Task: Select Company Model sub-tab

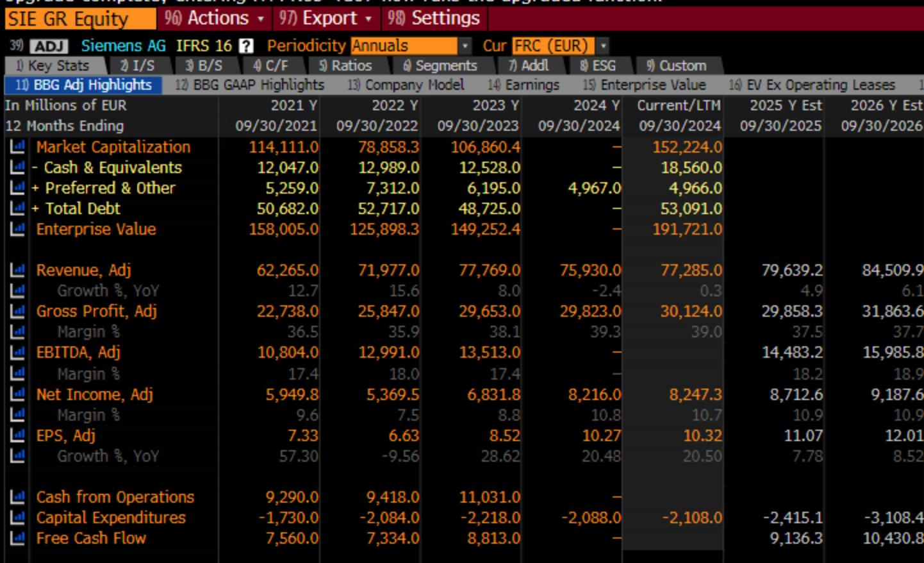Action: click(406, 85)
